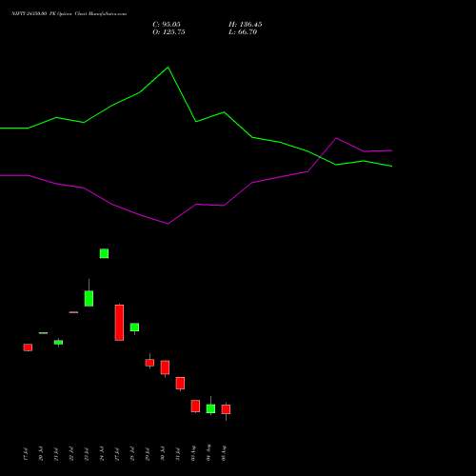Click the highest green candle above 24 Jul
The image size is (476, 476).
[104, 253]
